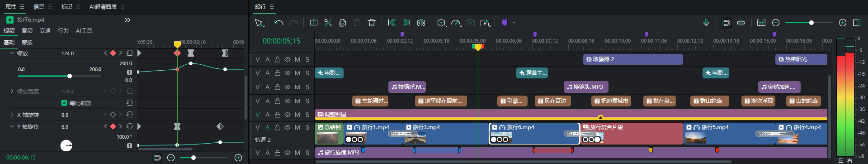This screenshot has height=164, width=868.
Task: Select the 蒙版 sub-tab
Action: coord(27,43)
